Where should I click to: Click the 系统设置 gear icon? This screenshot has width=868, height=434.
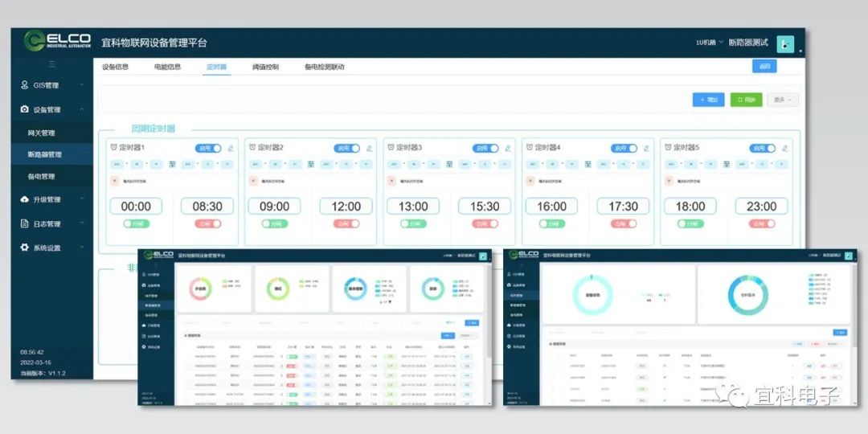click(x=24, y=248)
